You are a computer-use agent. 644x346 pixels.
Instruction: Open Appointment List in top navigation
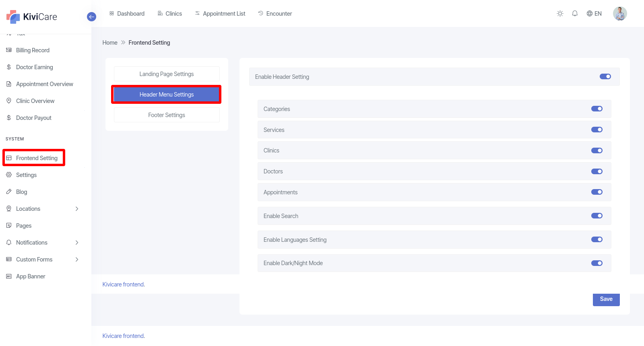tap(224, 14)
